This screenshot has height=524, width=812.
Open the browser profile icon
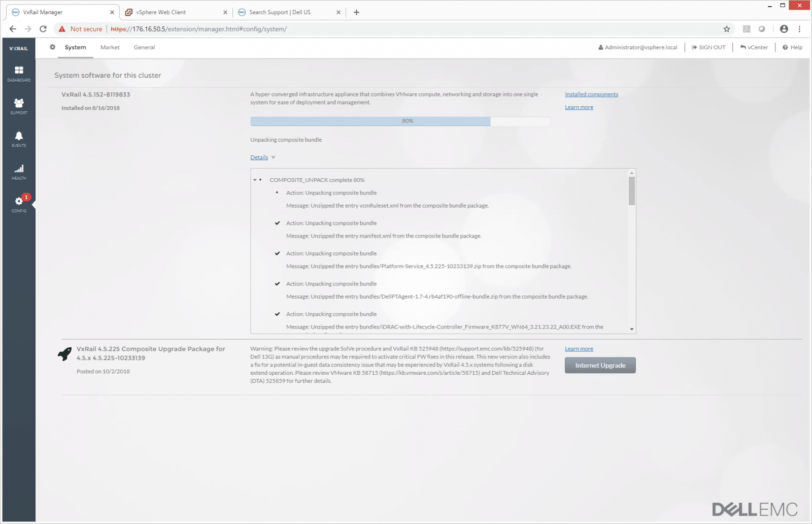[784, 29]
